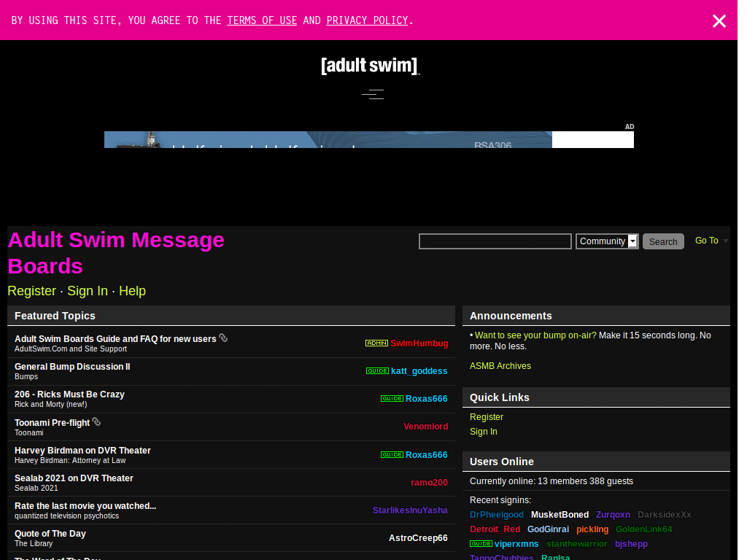747x560 pixels.
Task: Open the 206 - Ricks Must Be Crazy topic
Action: (69, 394)
